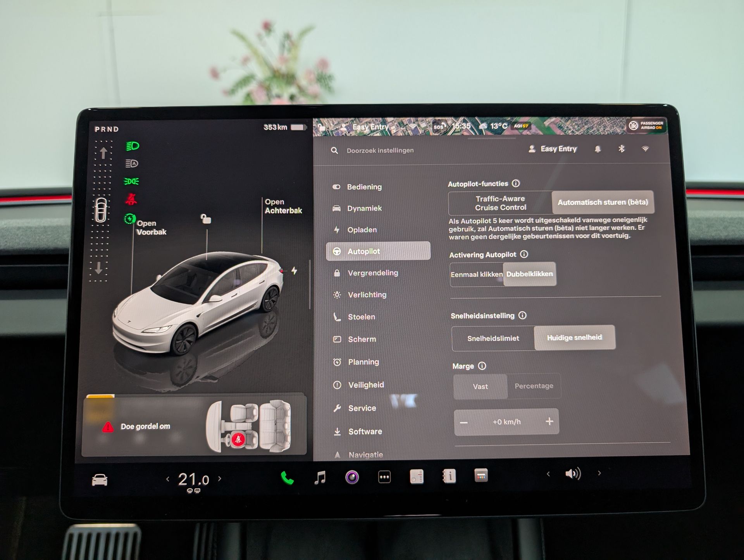Open the Vergrendeling settings menu
Viewport: 744px width, 560px height.
[372, 273]
